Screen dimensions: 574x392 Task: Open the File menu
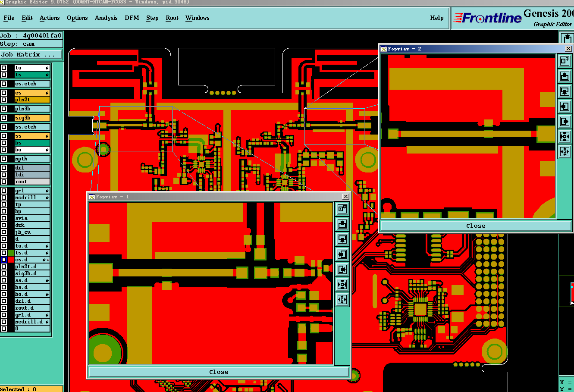pyautogui.click(x=9, y=18)
